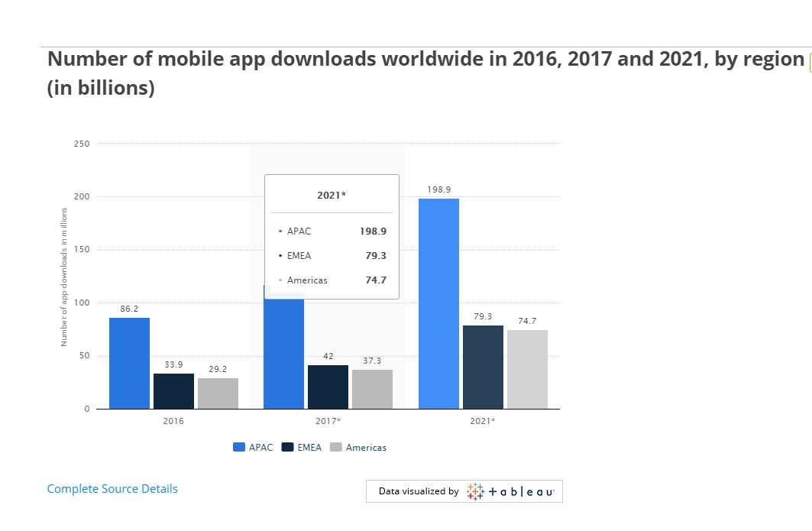The width and height of the screenshot is (812, 531).
Task: Click the dark navy EMEA legend swatch
Action: pyautogui.click(x=287, y=447)
